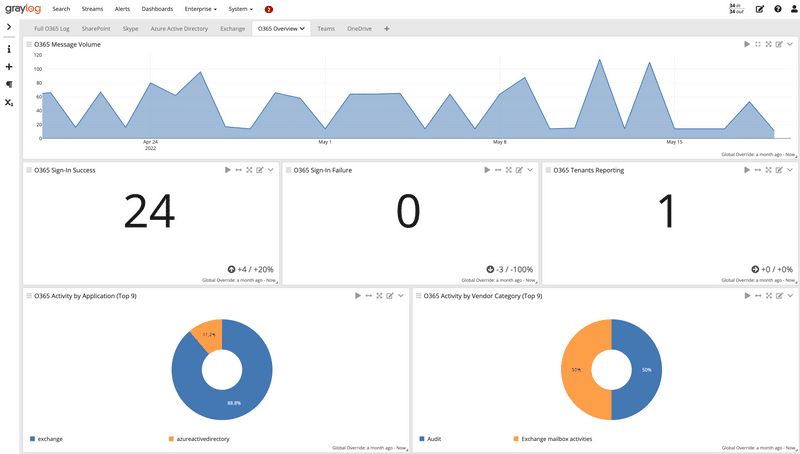The height and width of the screenshot is (454, 800).
Task: Open the sidebar description info icon
Action: point(9,49)
